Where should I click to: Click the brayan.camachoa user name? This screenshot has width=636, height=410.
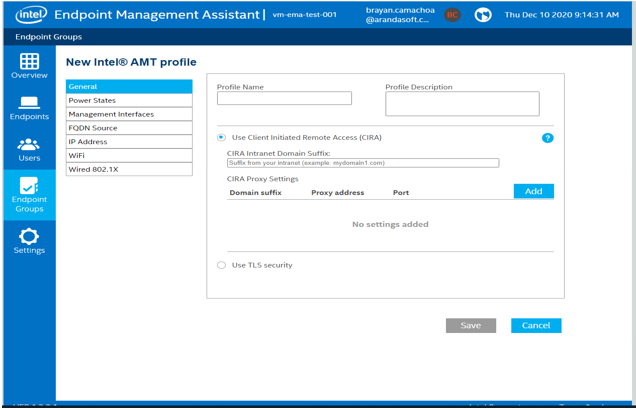pos(400,15)
